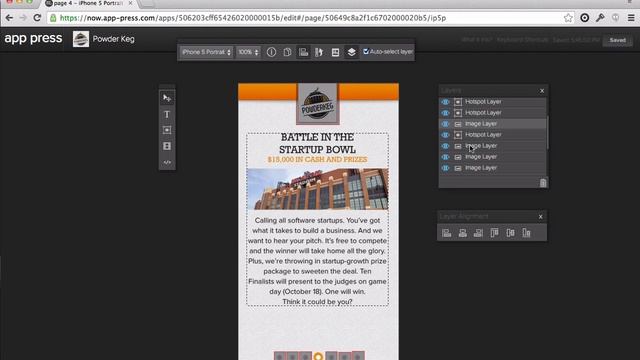
Task: Click the layout/image icon in top toolbar
Action: coord(335,52)
